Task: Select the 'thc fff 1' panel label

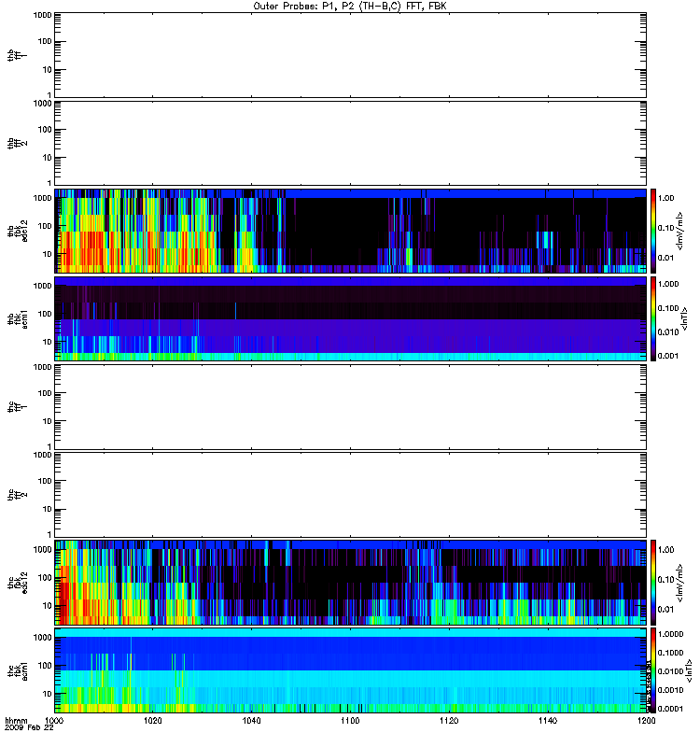Action: (17, 407)
